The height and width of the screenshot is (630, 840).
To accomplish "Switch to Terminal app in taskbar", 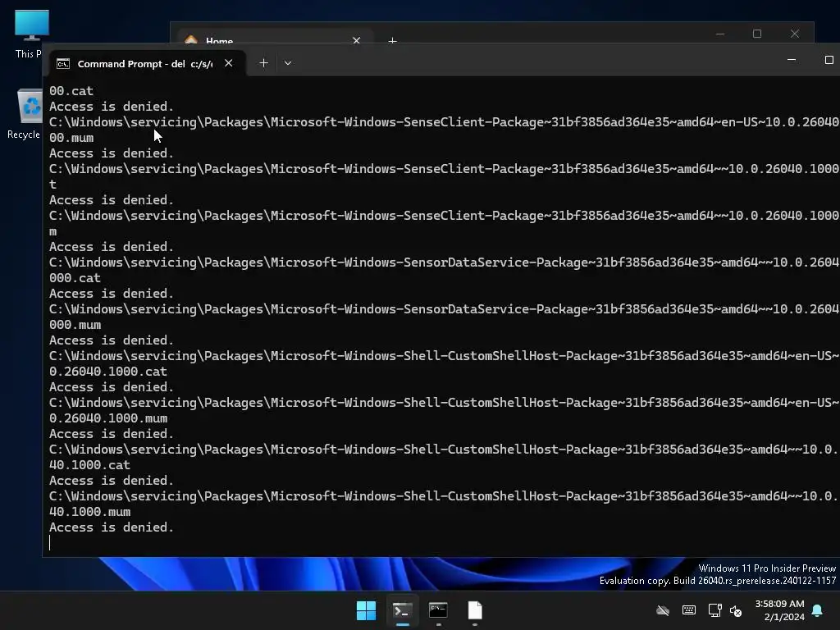I will (402, 610).
